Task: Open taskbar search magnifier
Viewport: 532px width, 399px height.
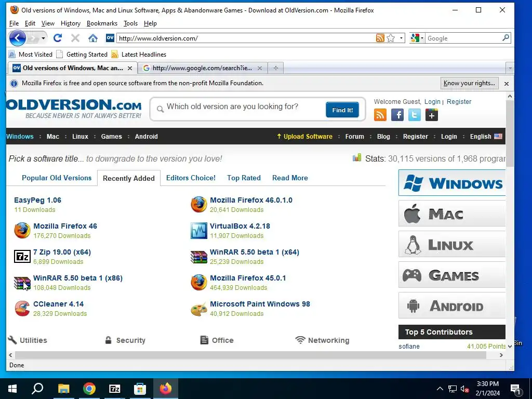Action: [37, 389]
